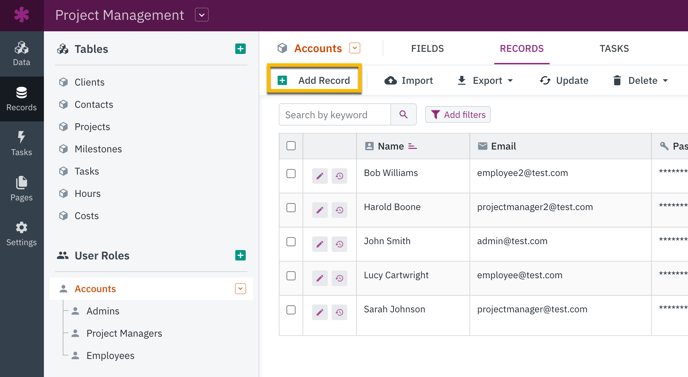Expand the Export dropdown menu
The image size is (688, 377).
pos(485,81)
